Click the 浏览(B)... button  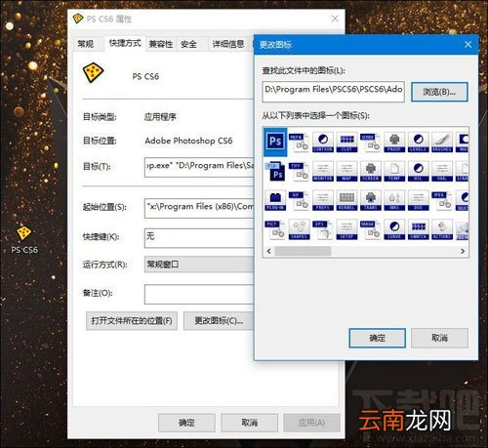click(439, 92)
